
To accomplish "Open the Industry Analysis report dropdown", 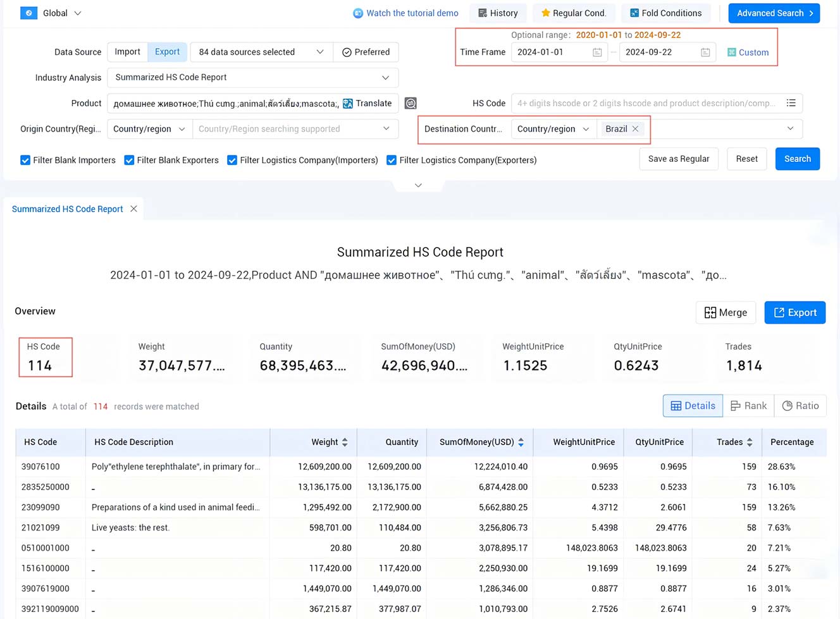I will (x=253, y=77).
